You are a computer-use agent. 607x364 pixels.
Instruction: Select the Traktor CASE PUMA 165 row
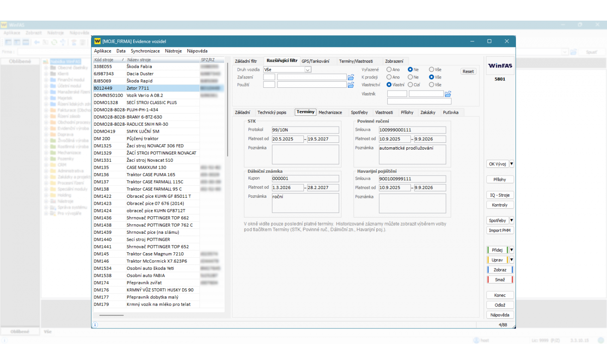151,175
